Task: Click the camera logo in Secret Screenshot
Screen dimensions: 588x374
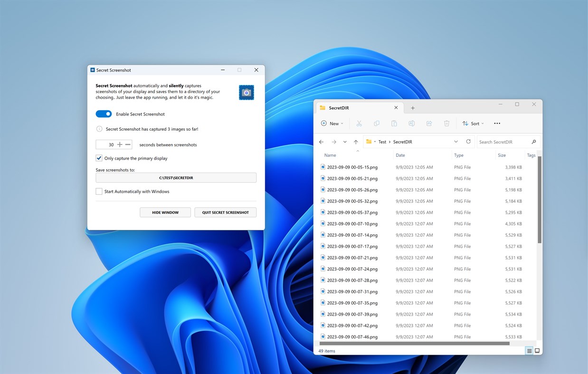Action: [x=246, y=92]
